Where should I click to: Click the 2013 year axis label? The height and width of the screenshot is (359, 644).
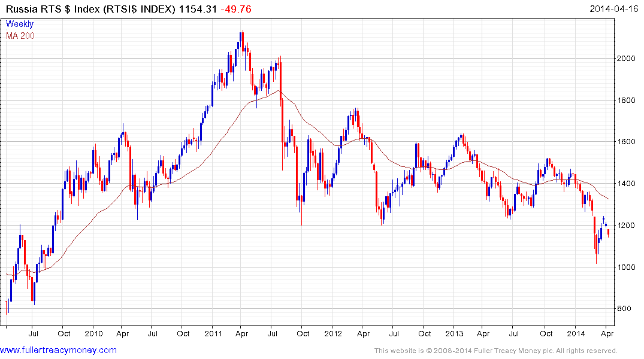[x=454, y=334]
